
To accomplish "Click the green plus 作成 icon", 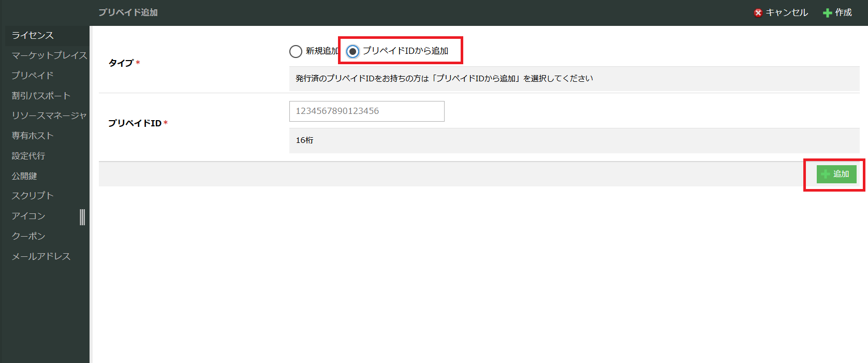I will tap(828, 13).
